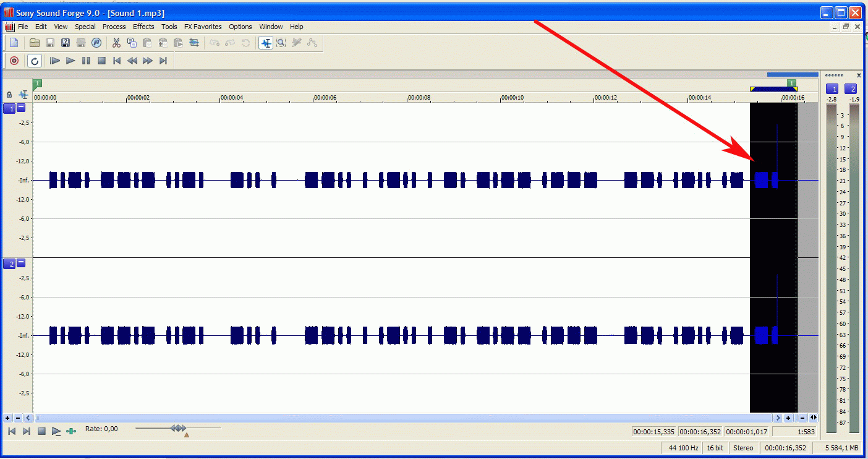
Task: Select the Pencil tool
Action: pos(296,43)
